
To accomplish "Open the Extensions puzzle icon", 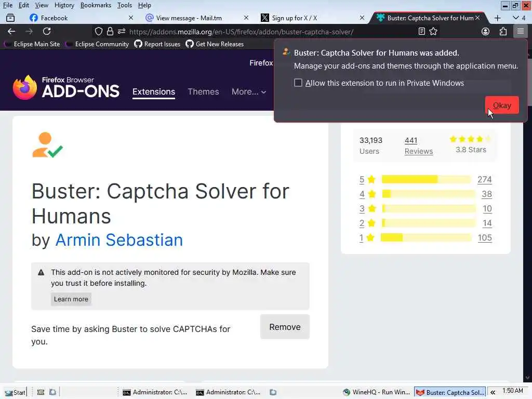I will coord(503,32).
